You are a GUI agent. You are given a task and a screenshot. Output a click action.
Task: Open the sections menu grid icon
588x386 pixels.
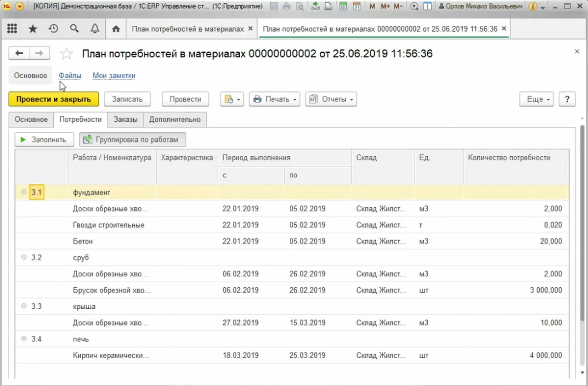click(12, 29)
